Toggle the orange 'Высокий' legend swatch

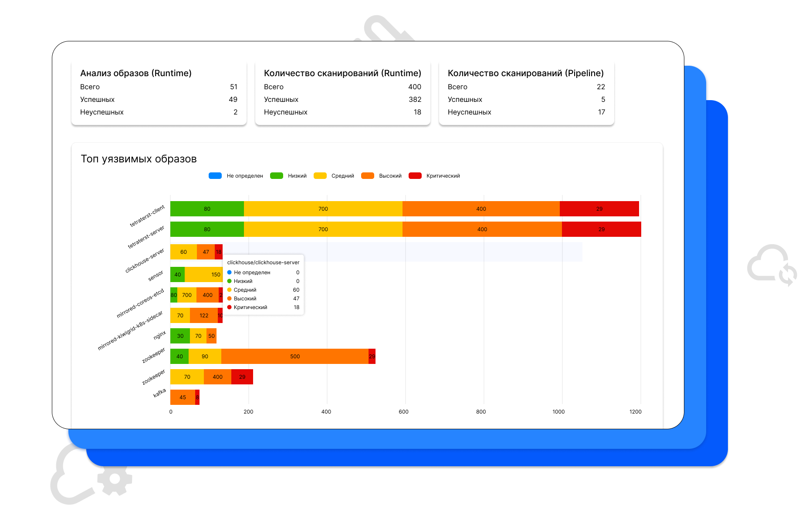368,176
